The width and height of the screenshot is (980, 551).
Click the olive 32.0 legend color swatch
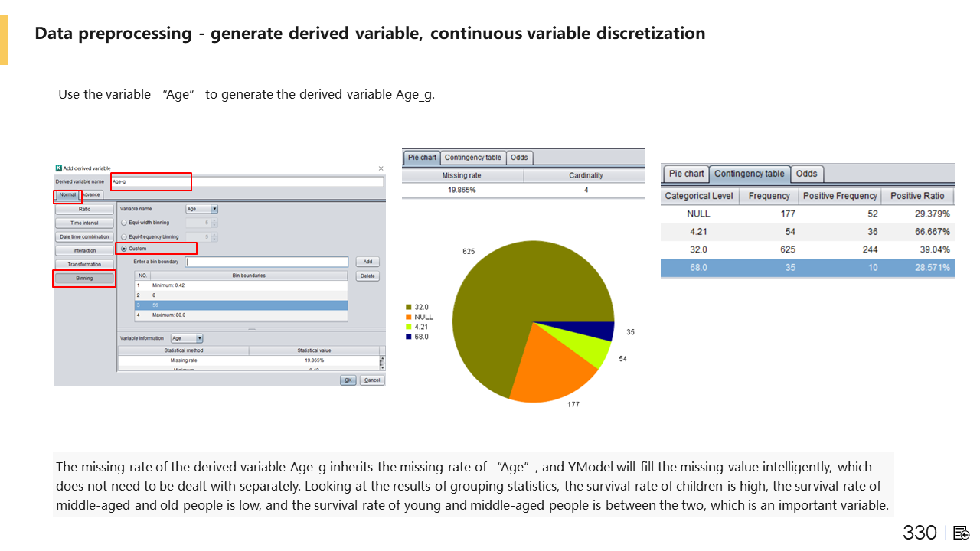pos(409,307)
